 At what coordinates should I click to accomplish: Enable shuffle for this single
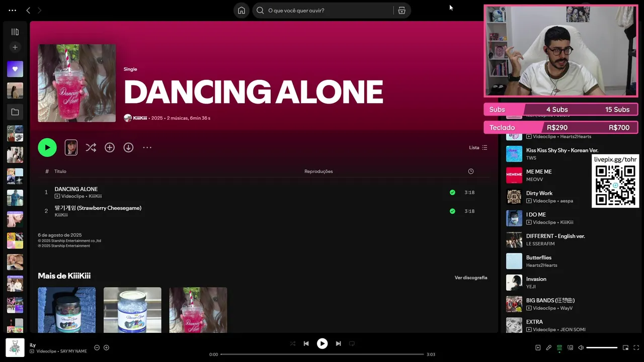tap(91, 147)
